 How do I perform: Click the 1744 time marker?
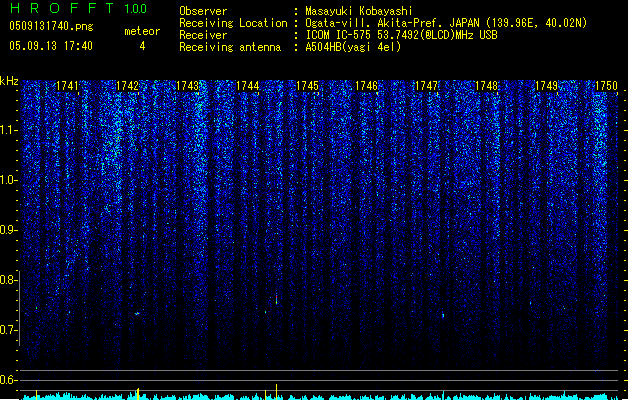(248, 86)
